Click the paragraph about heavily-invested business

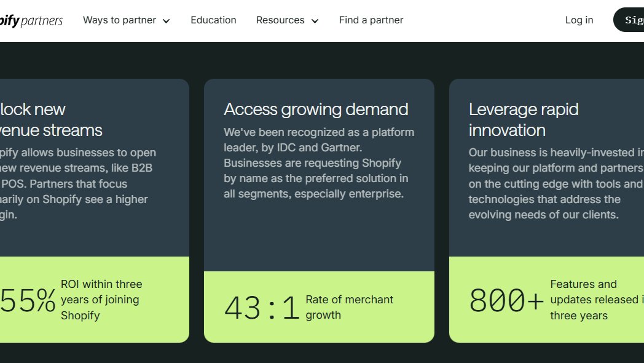(556, 183)
